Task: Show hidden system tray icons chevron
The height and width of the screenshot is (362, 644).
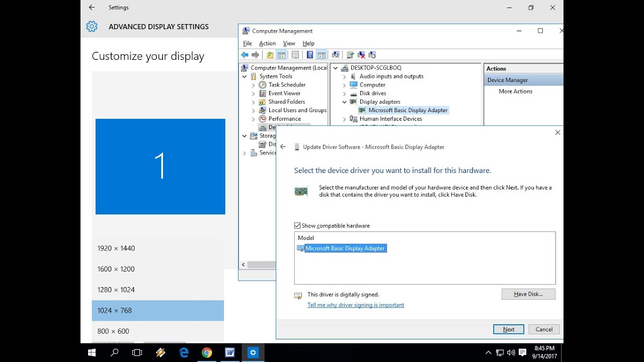Action: 488,353
